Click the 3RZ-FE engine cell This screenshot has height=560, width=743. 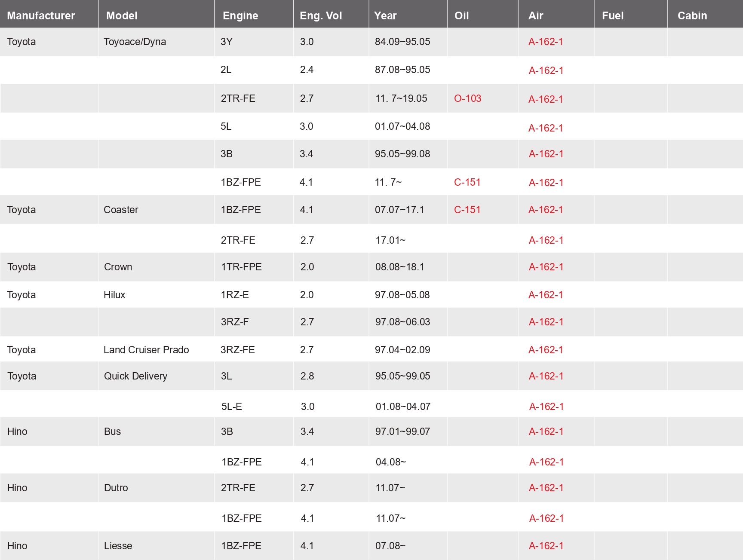pyautogui.click(x=238, y=350)
